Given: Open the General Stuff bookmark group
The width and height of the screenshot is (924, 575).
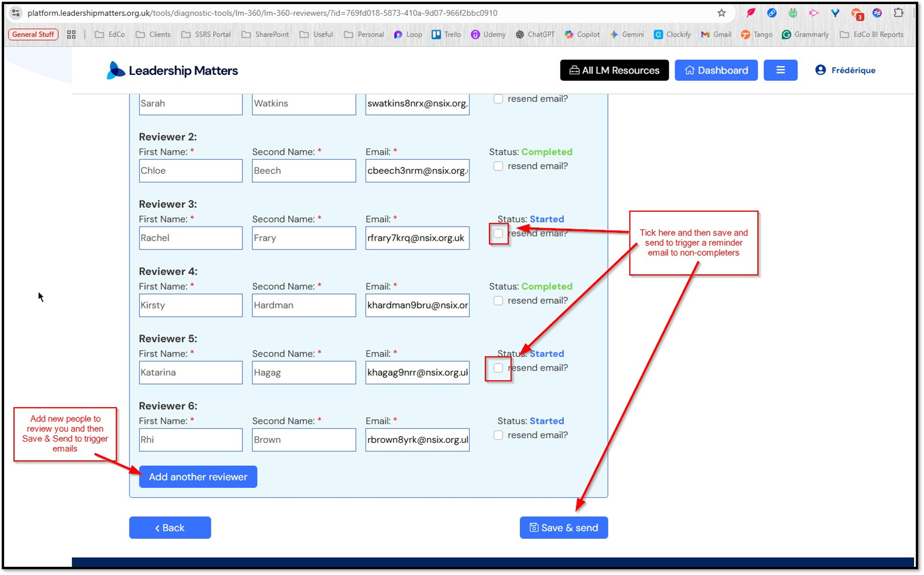Looking at the screenshot, I should click(33, 35).
